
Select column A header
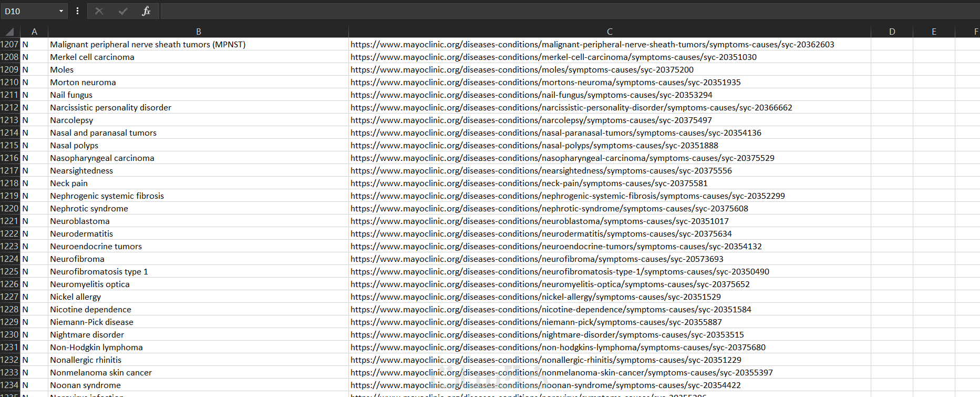[34, 32]
